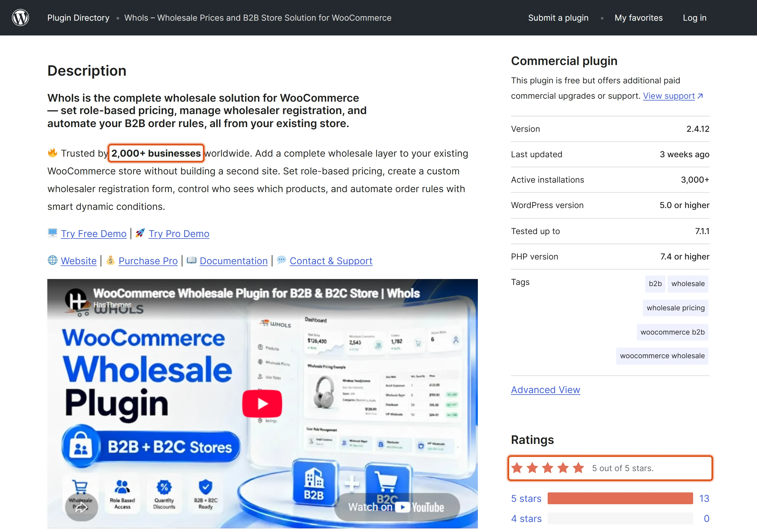The height and width of the screenshot is (532, 757).
Task: Open Contact & Support link
Action: coord(331,261)
